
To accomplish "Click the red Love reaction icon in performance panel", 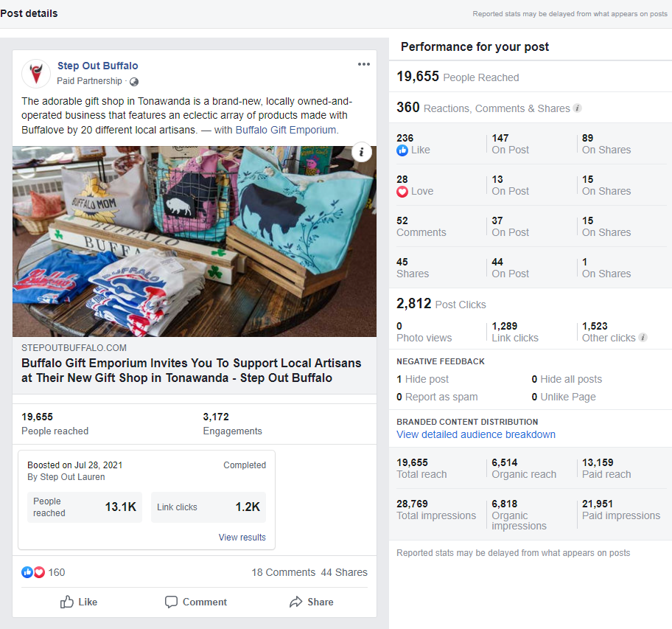I will coord(402,191).
